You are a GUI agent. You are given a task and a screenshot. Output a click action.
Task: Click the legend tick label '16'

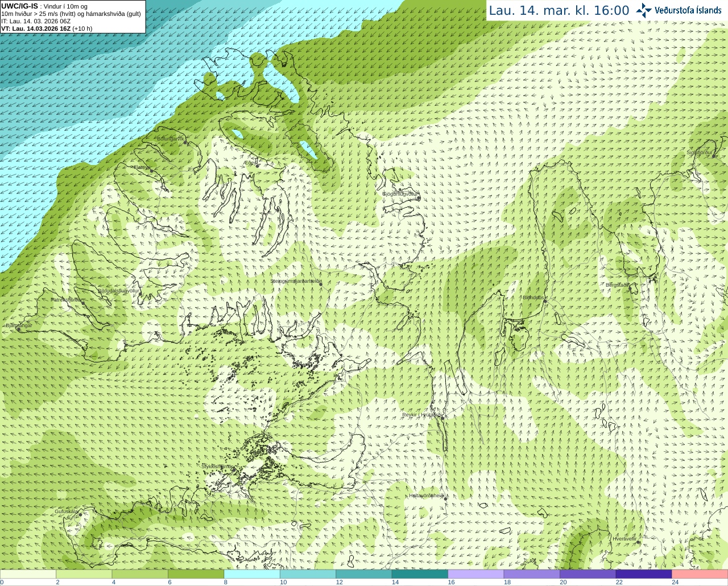pos(451,582)
